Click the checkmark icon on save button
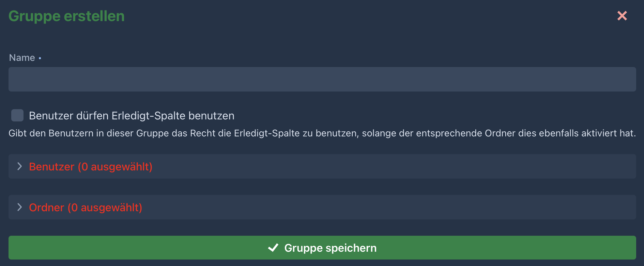This screenshot has height=266, width=644. pyautogui.click(x=273, y=248)
